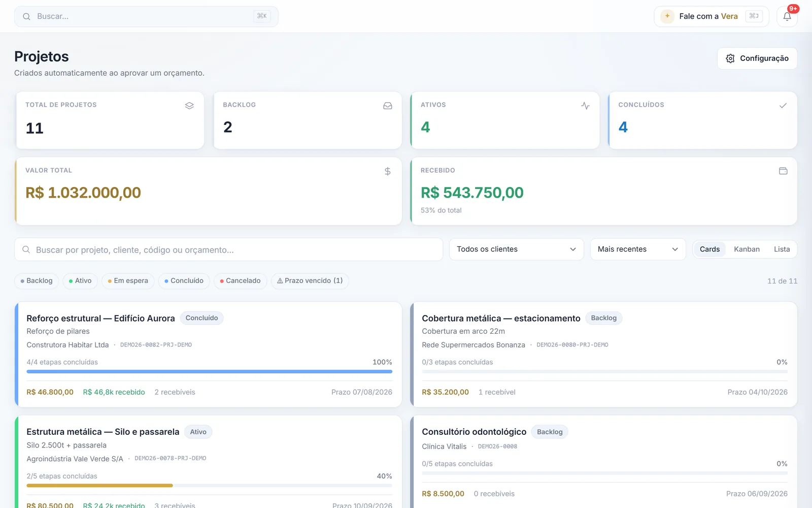Click Prazo 04/10/2026 deadline
This screenshot has height=508, width=812.
[757, 392]
